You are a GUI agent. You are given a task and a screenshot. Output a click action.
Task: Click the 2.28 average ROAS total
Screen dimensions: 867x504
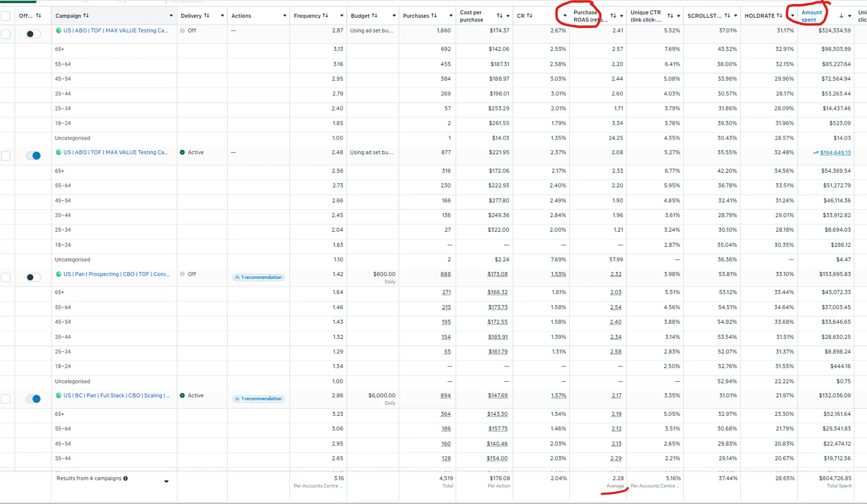(x=618, y=478)
